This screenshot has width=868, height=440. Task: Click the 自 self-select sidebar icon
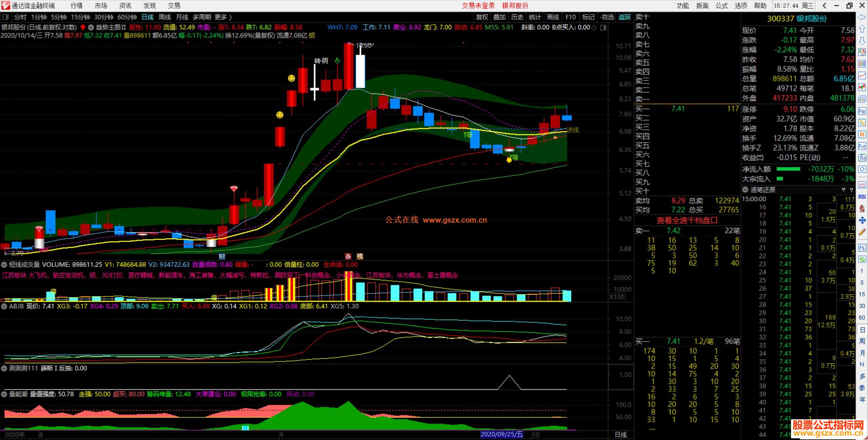[x=862, y=134]
